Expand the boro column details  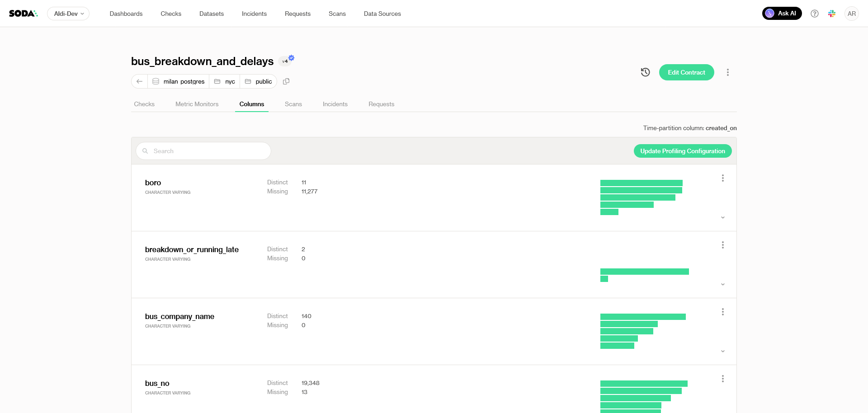tap(723, 217)
